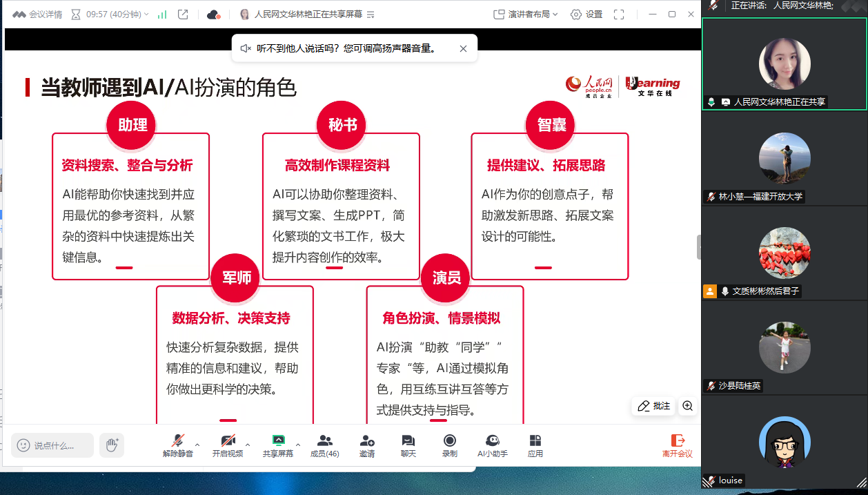Screen dimensions: 868x495
Task: Open the 成员(46) members list
Action: click(x=324, y=445)
